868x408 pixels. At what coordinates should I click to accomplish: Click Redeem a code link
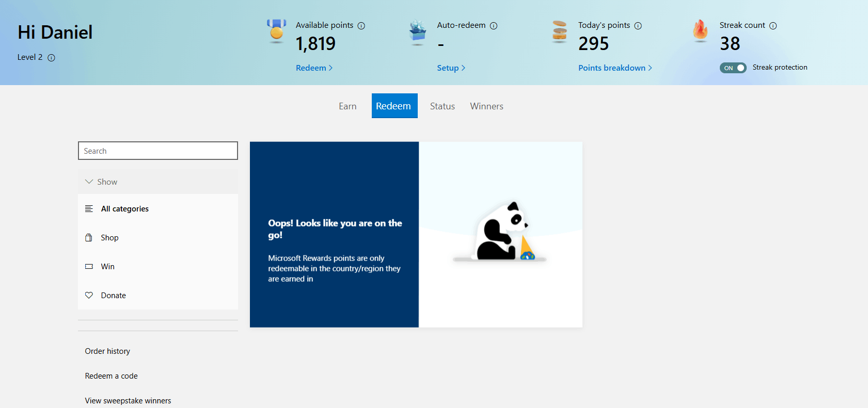coord(111,376)
